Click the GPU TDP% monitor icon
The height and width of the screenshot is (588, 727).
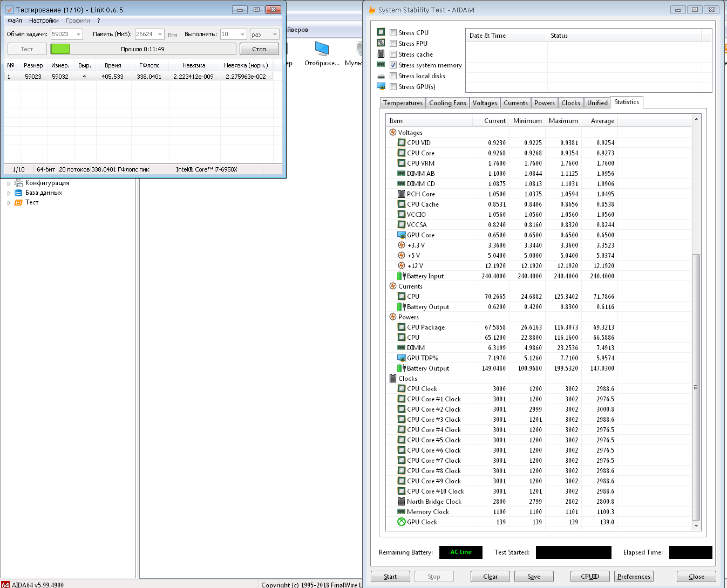(402, 358)
